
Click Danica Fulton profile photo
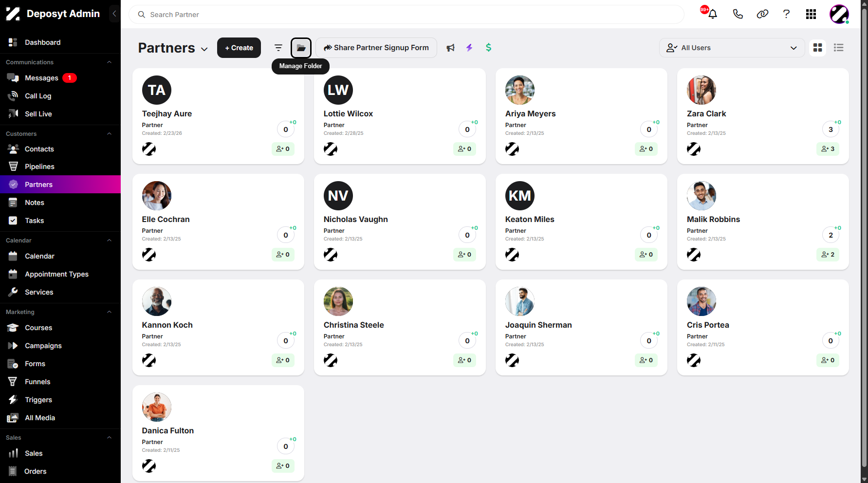tap(157, 407)
